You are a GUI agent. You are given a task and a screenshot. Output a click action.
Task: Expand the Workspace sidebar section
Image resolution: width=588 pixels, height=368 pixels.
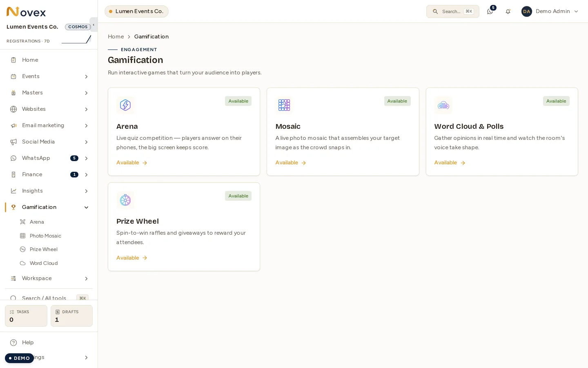(86, 278)
